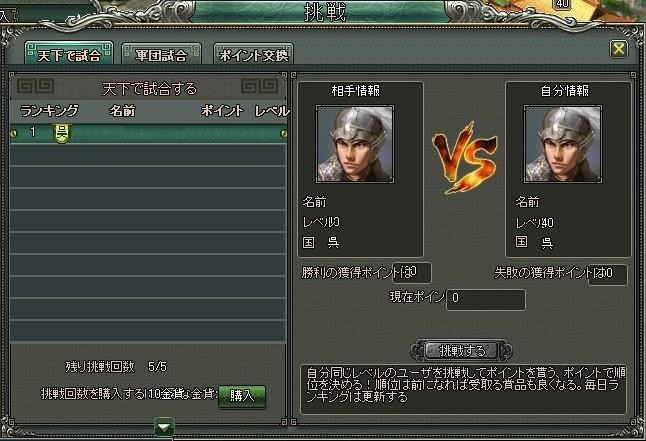Click the レベル column header
The width and height of the screenshot is (646, 441).
(271, 111)
